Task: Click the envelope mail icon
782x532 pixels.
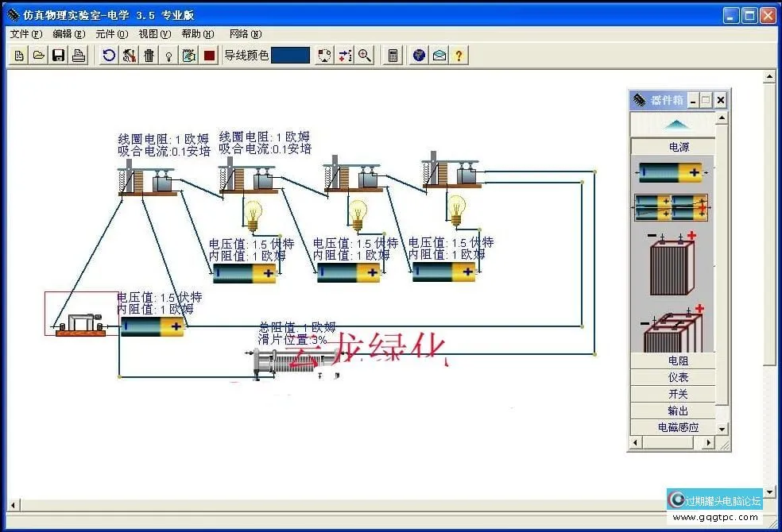Action: tap(439, 56)
